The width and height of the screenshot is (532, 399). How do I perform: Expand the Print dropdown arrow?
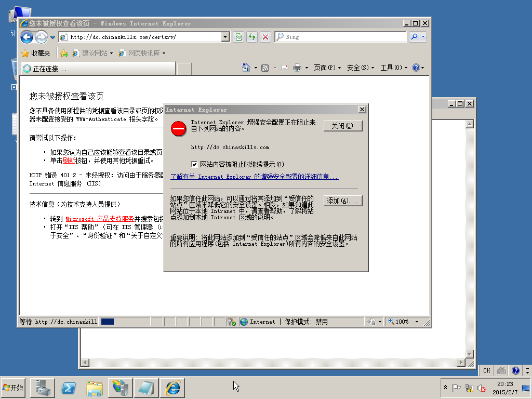307,68
